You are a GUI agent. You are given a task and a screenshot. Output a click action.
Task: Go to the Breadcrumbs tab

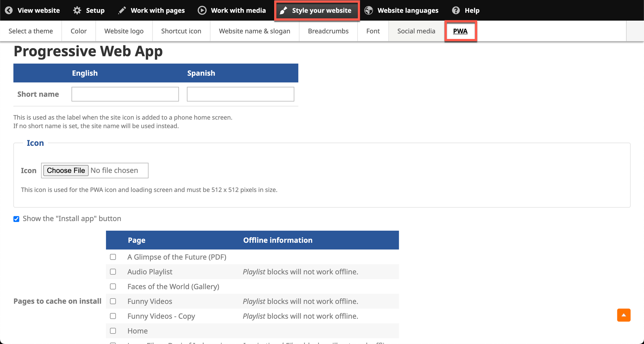(x=328, y=31)
